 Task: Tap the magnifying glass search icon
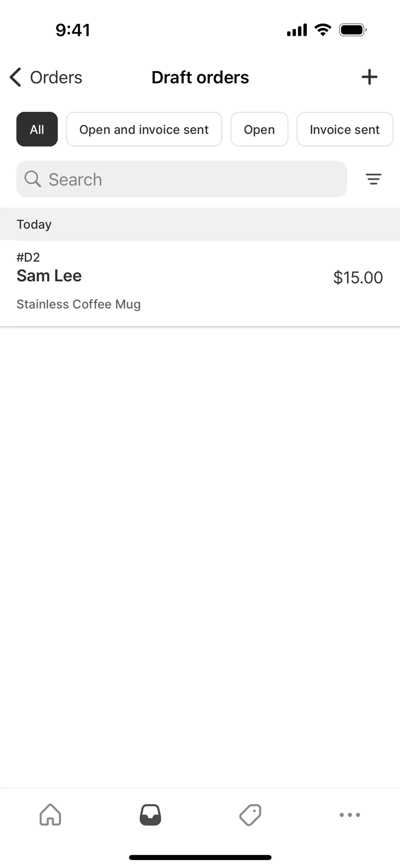33,179
